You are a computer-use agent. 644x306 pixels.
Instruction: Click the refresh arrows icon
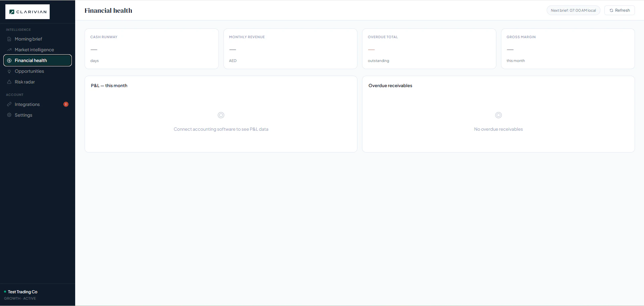click(611, 10)
